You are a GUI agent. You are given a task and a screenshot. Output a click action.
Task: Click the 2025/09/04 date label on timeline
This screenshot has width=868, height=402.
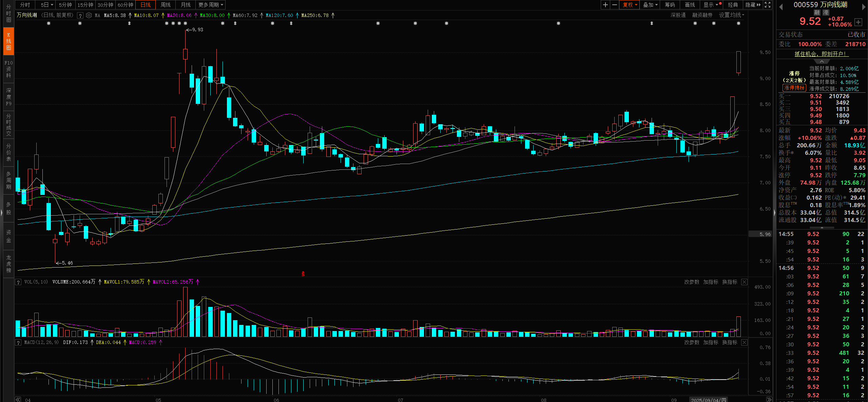(709, 400)
